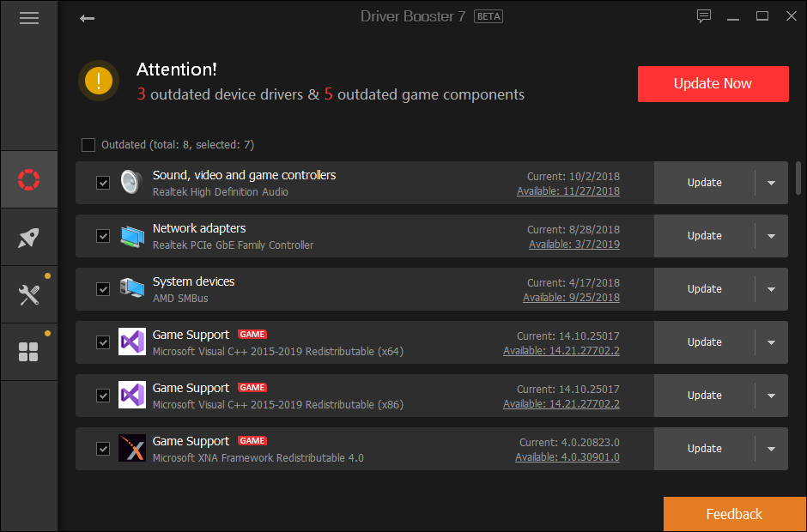Click the Visual C++ x64 icon
This screenshot has width=807, height=532.
[131, 342]
